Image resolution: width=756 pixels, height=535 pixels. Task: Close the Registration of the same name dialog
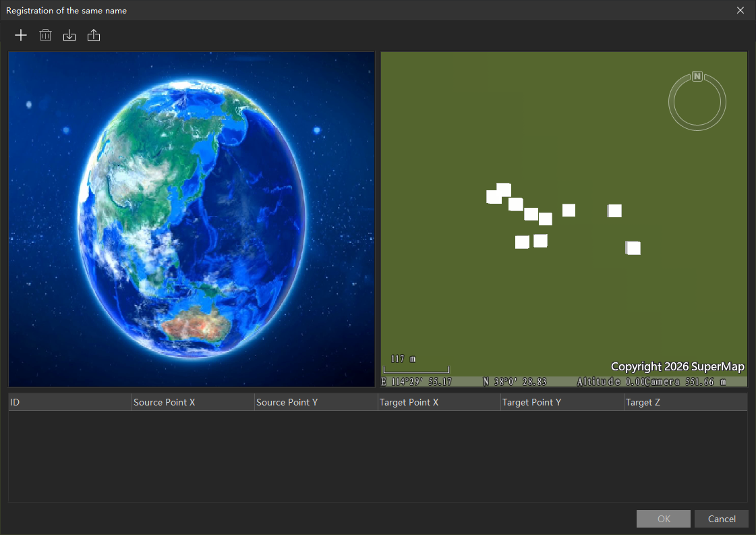(740, 10)
